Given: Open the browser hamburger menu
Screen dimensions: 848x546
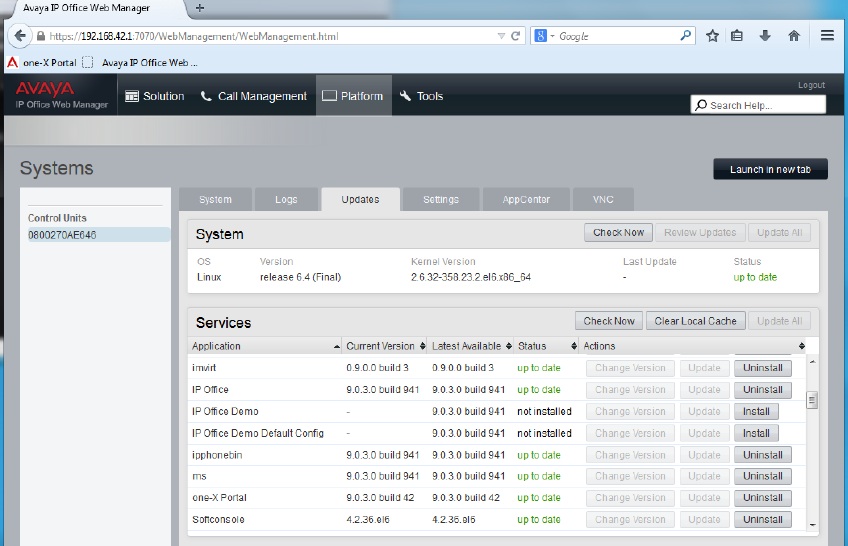Looking at the screenshot, I should click(x=827, y=36).
